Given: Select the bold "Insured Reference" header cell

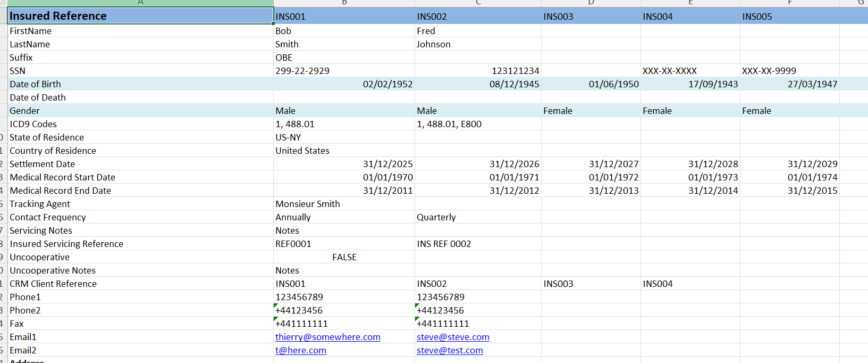Looking at the screenshot, I should click(x=140, y=16).
